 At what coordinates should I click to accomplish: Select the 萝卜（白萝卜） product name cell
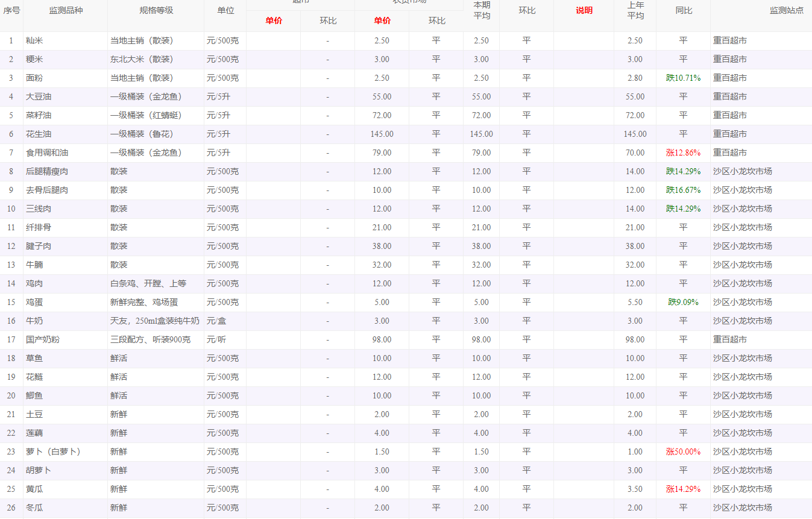(53, 452)
